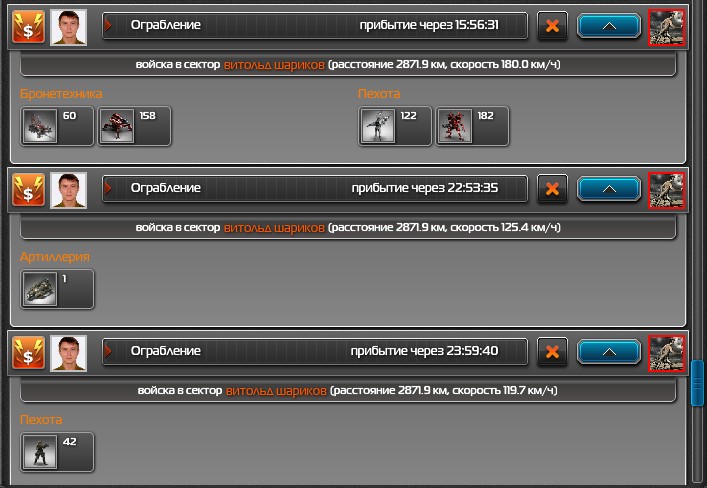
Task: Open витольд шариков sector link in first raid
Action: pyautogui.click(x=274, y=65)
